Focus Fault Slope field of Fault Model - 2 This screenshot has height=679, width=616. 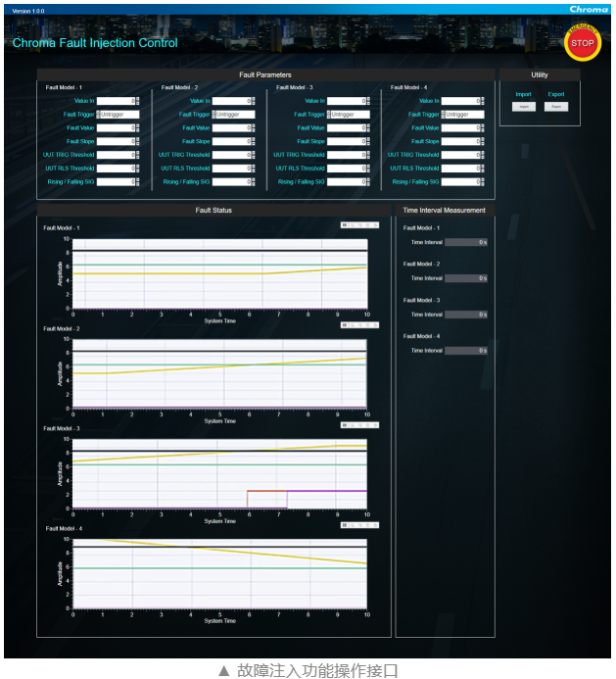[x=231, y=142]
